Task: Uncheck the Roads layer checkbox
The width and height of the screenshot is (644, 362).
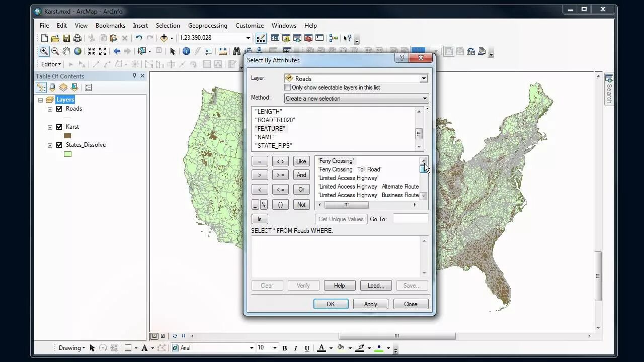Action: tap(59, 109)
